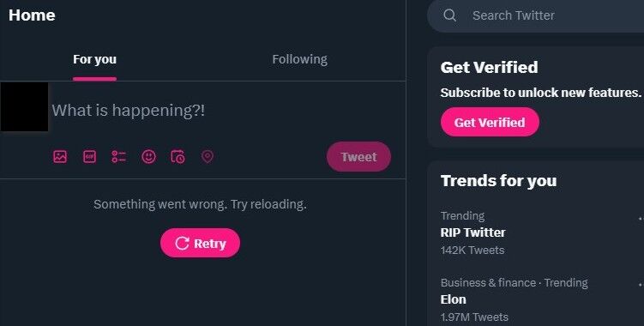Click the magnifier icon in search bar
644x326 pixels.
coord(449,15)
